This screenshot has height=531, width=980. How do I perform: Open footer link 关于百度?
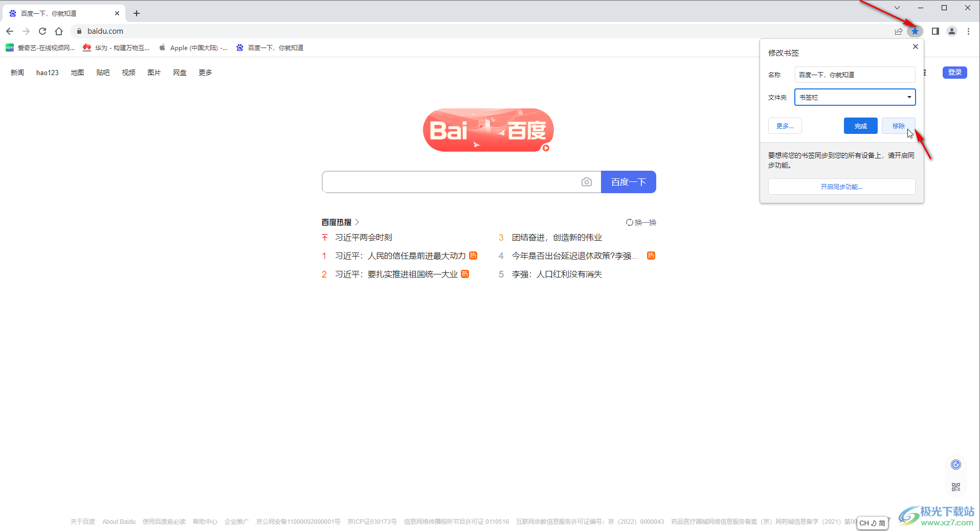pos(83,522)
